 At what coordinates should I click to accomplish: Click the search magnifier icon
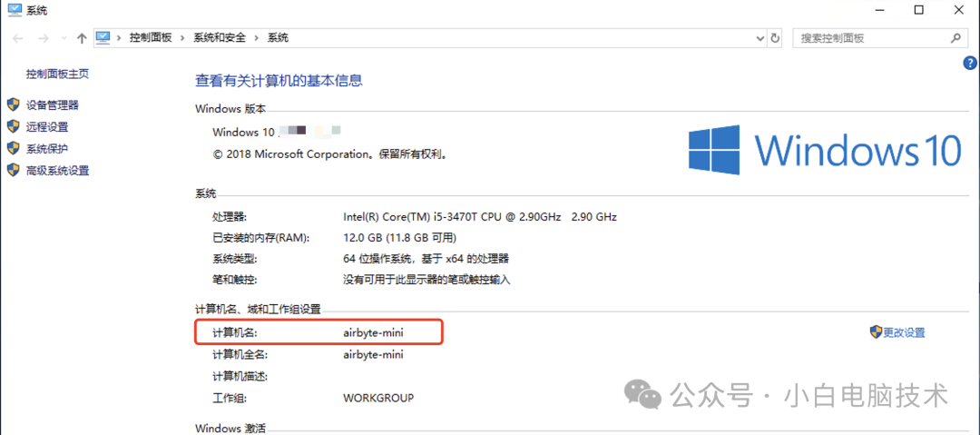955,37
